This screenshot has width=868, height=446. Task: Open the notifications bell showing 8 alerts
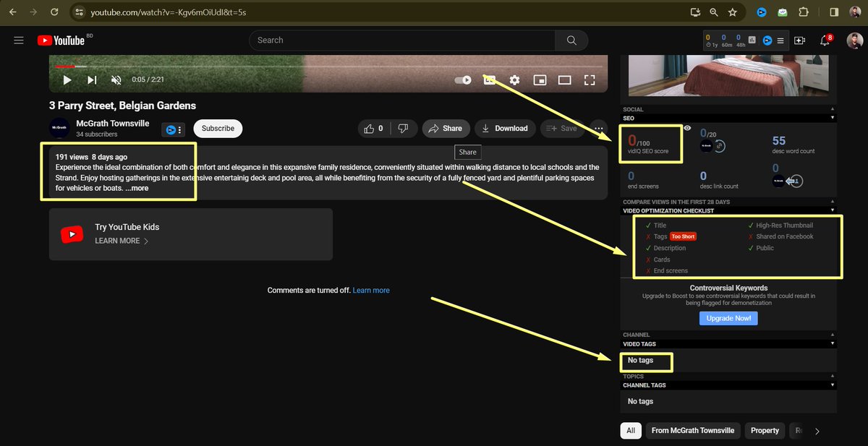[x=824, y=40]
